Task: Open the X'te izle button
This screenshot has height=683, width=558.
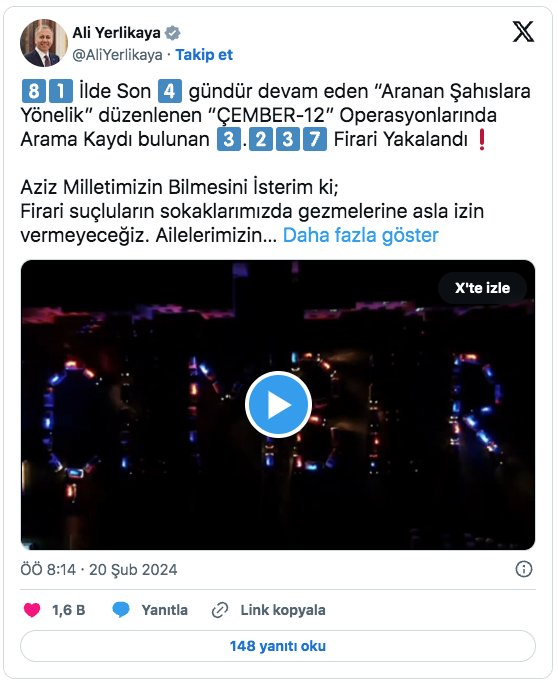Action: (x=482, y=288)
